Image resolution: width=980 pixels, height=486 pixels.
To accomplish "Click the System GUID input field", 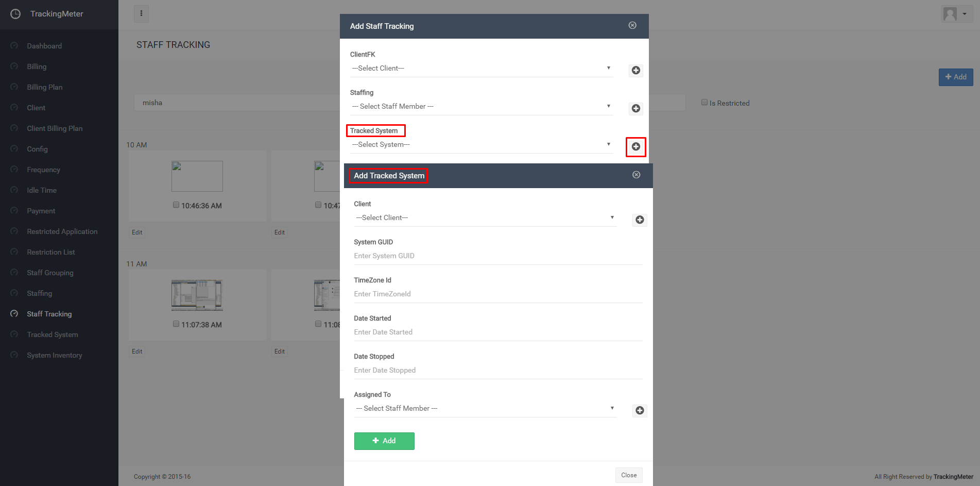I will 497,256.
